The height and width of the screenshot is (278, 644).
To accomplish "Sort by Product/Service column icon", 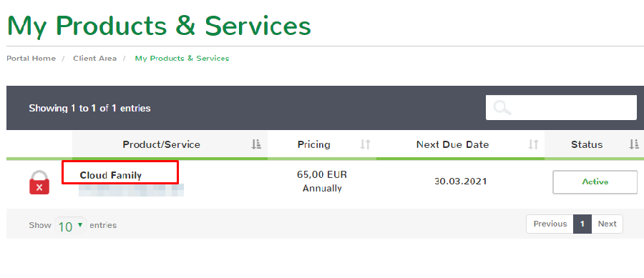I will (256, 144).
